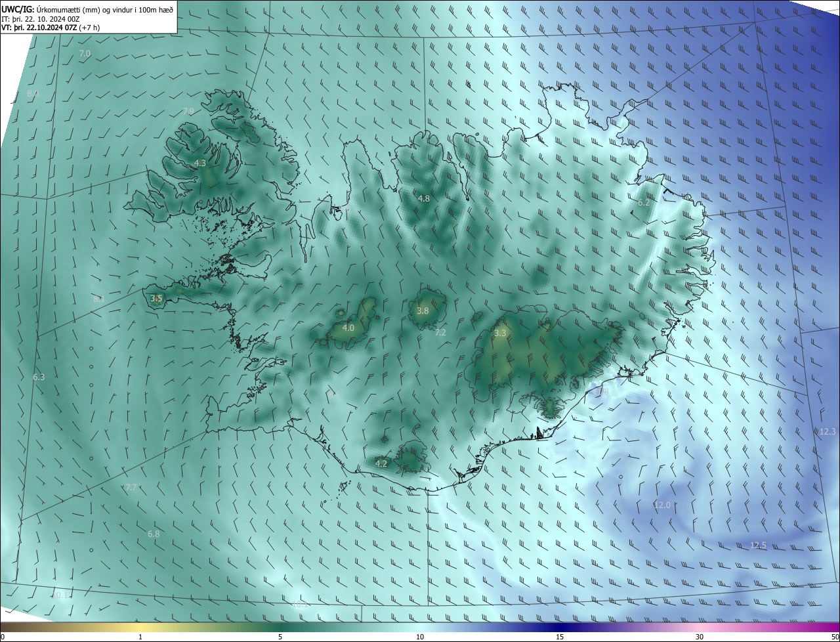
Task: Click the 4.8 value in north Iceland
Action: [423, 198]
